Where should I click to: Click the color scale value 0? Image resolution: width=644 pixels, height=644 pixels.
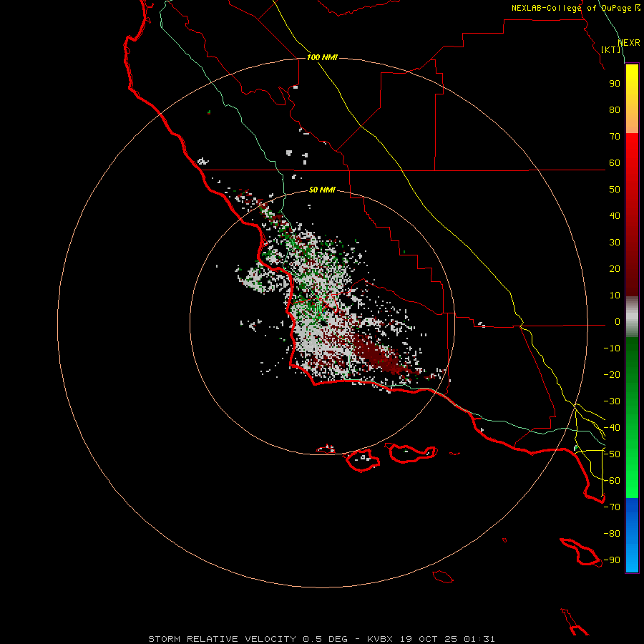click(x=618, y=321)
